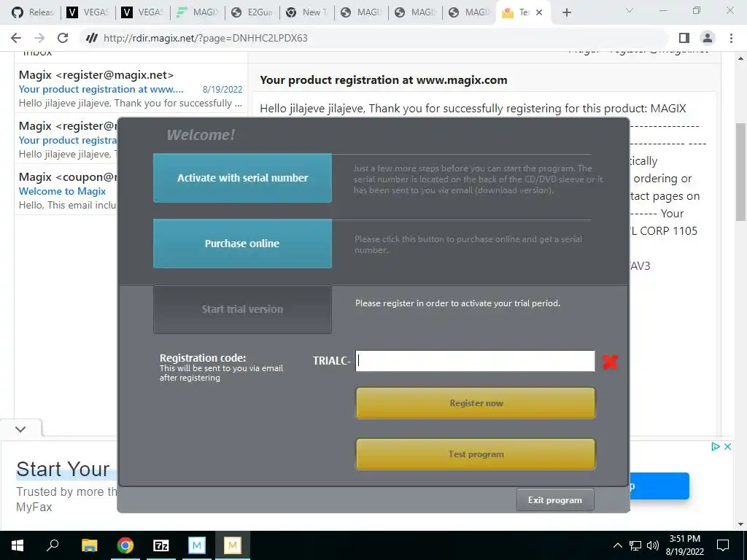747x560 pixels.
Task: Open Windows taskbar search
Action: click(53, 545)
